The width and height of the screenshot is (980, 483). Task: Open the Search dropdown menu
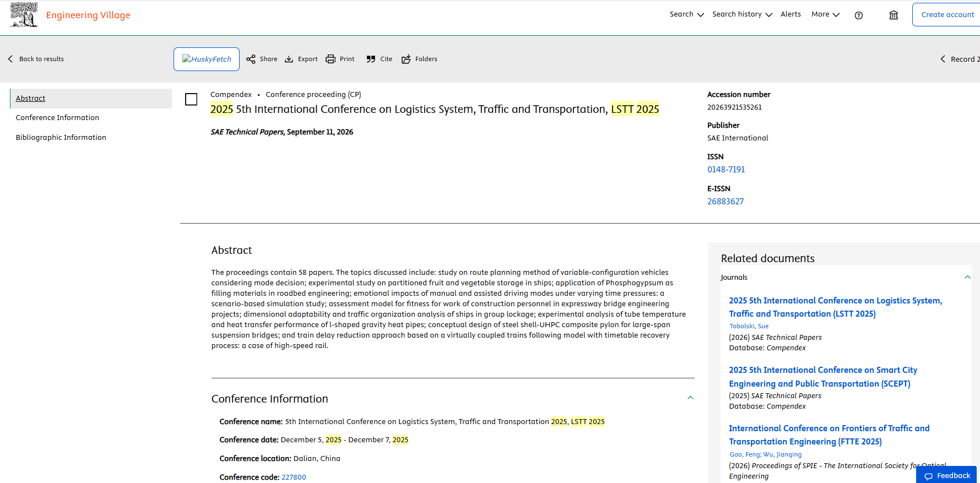686,14
